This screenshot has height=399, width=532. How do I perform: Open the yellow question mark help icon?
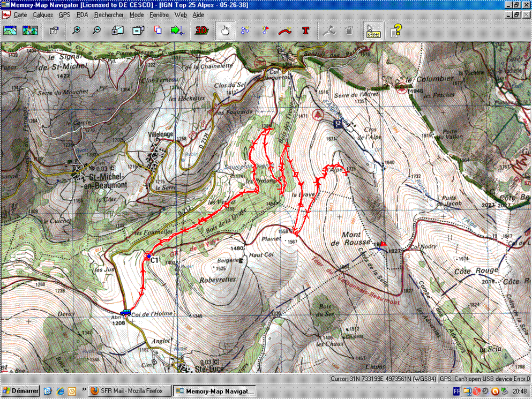click(x=396, y=31)
